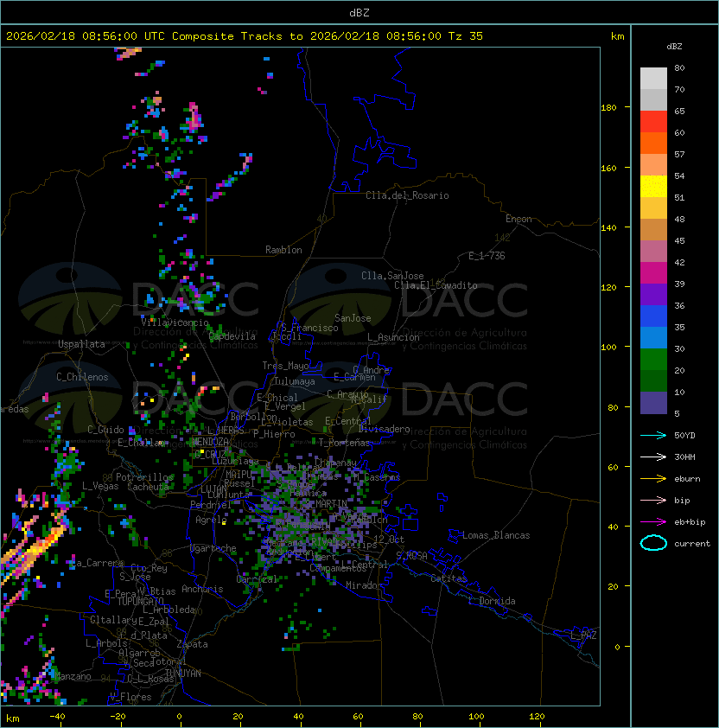719x728 pixels.
Task: Click the 'eb+bip' legend label
Action: [x=690, y=522]
